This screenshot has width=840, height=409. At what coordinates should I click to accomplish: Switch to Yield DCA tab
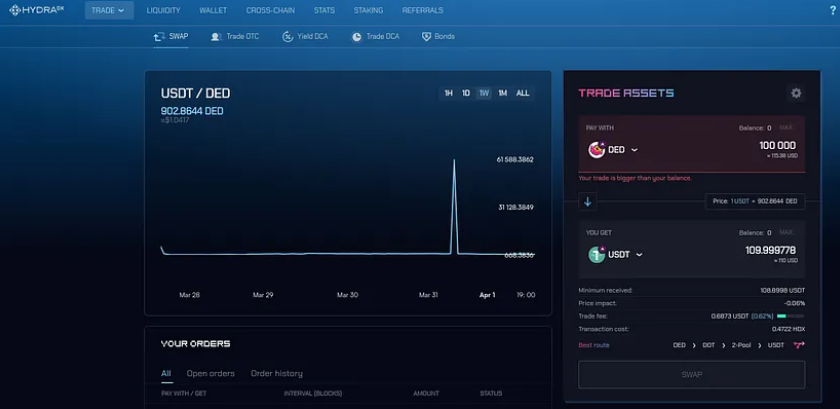pos(305,37)
